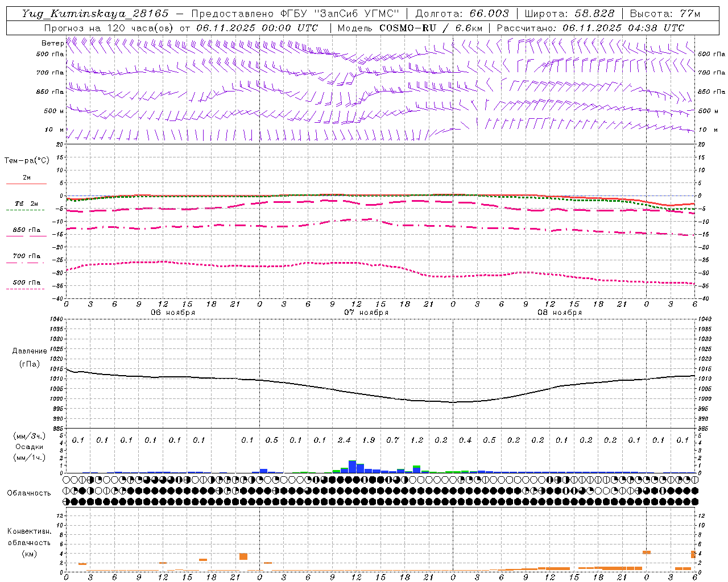Image resolution: width=728 pixels, height=582 pixels.
Task: Click the Широта: 58.828 value
Action: (569, 14)
